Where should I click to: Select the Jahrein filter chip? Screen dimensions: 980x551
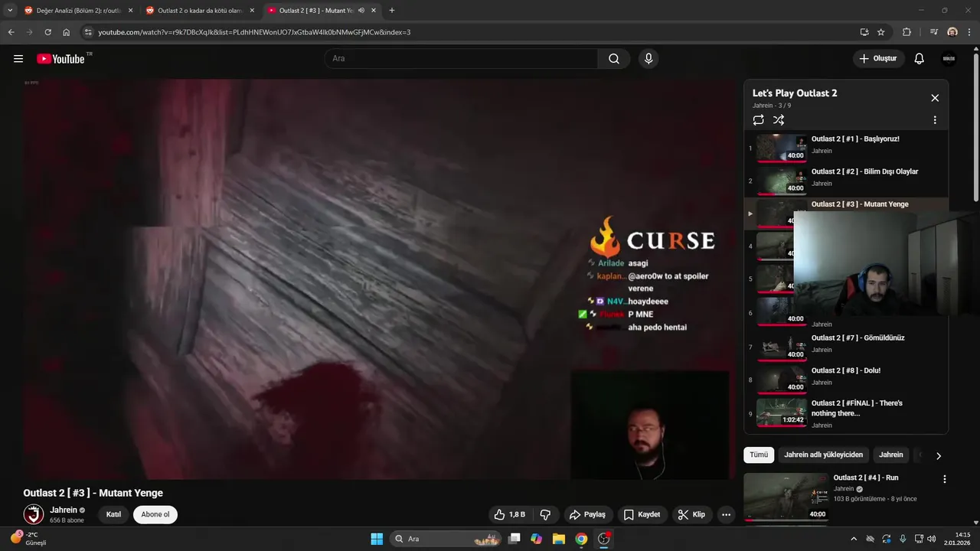click(891, 455)
